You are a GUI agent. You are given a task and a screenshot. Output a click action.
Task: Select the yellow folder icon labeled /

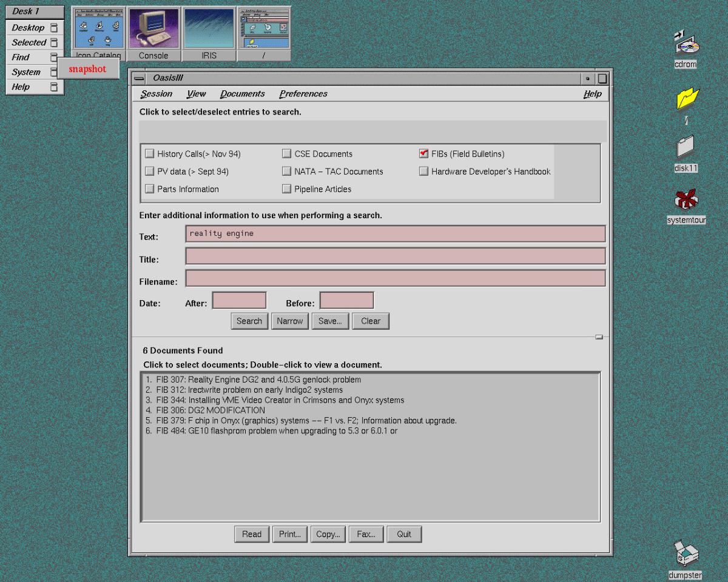687,99
